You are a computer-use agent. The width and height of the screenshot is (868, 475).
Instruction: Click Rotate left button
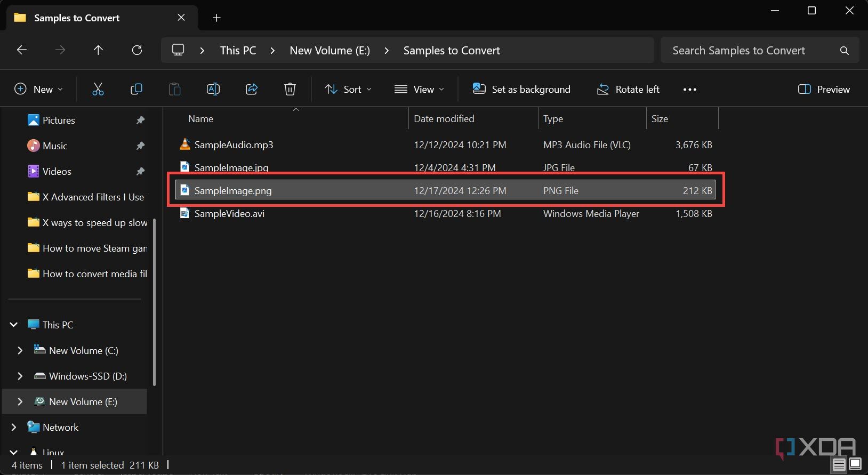(x=628, y=89)
